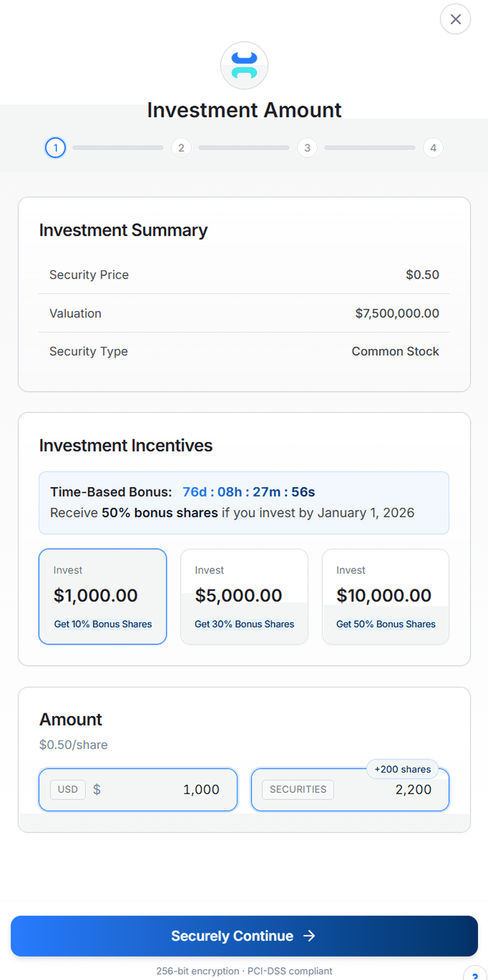
Task: Select step 3 in progress bar
Action: click(307, 148)
